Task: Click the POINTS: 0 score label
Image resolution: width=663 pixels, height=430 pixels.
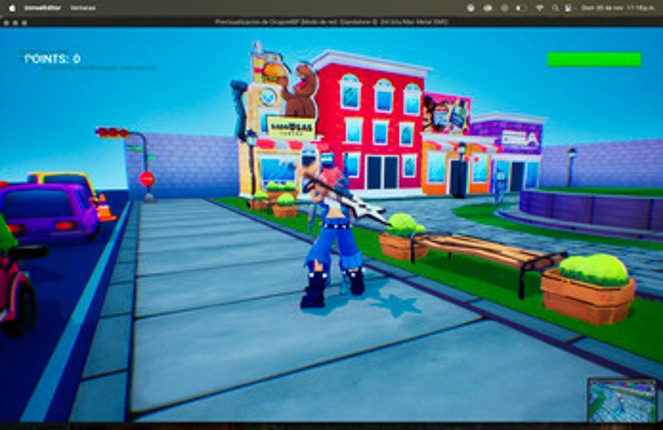Action: [x=52, y=59]
